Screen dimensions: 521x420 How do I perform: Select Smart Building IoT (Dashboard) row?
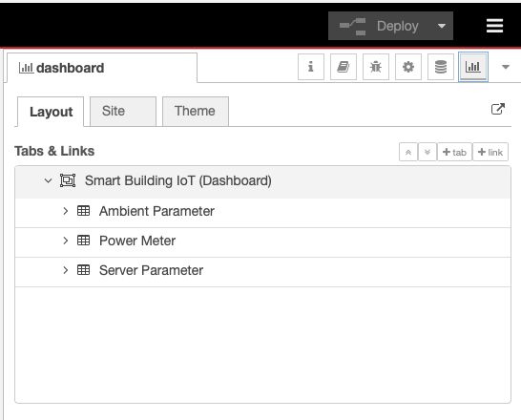coord(262,181)
